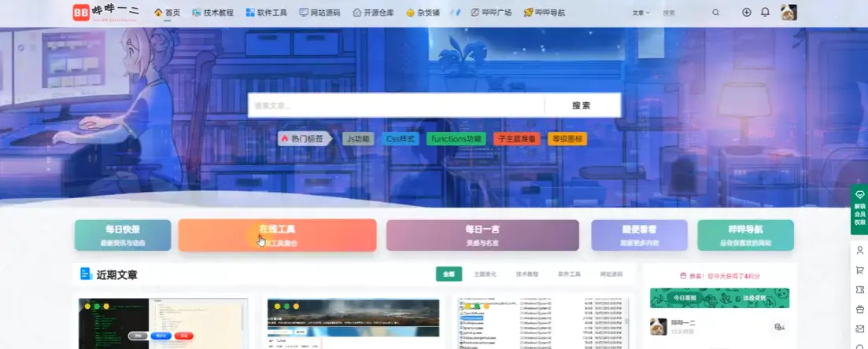Click the header magnifier search icon

[716, 12]
